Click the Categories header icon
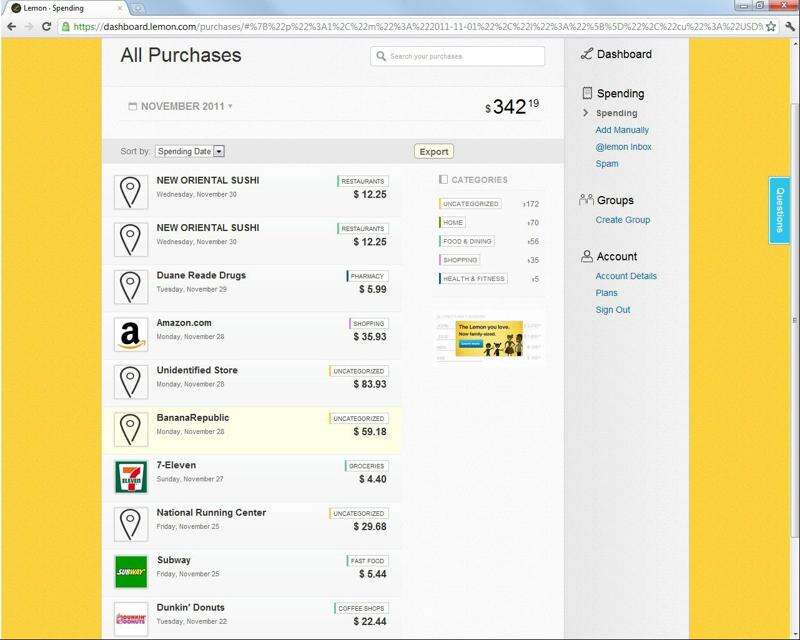This screenshot has width=800, height=640. [x=443, y=180]
